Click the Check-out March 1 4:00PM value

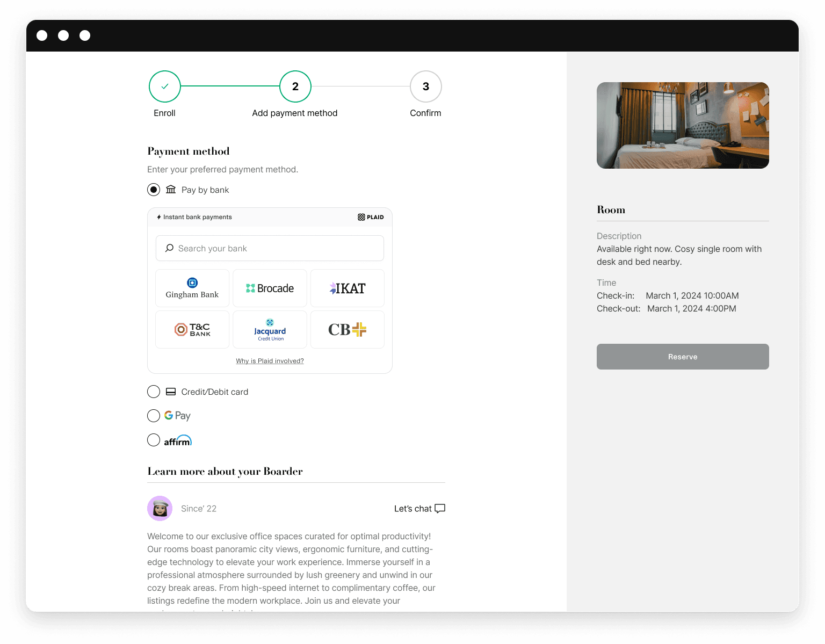[x=692, y=308]
